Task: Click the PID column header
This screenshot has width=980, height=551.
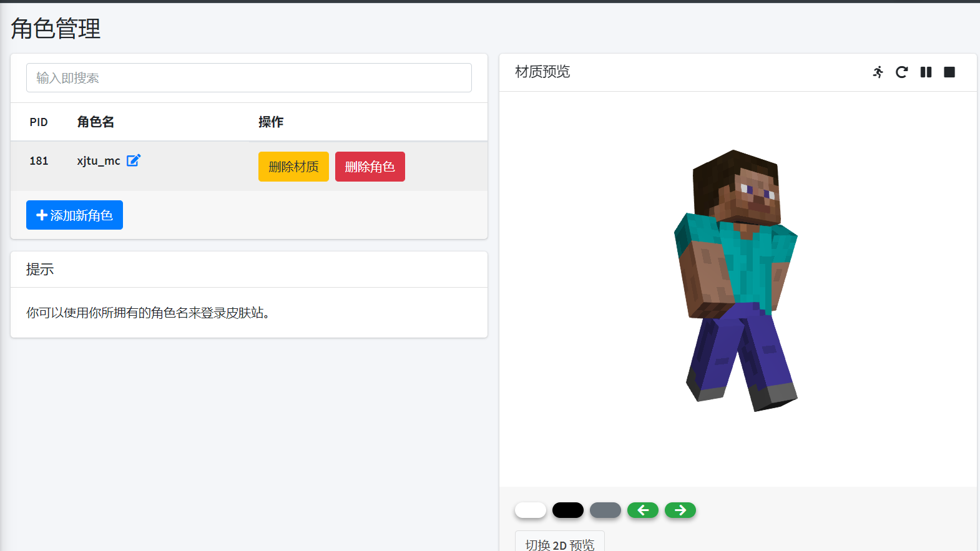Action: tap(39, 122)
